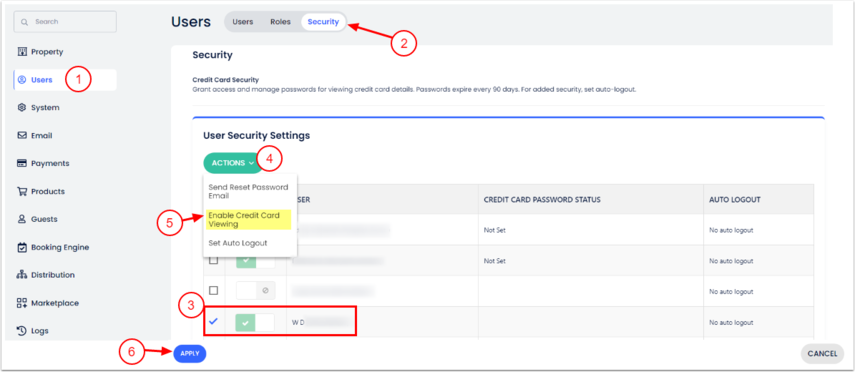Open Guests via person icon
The width and height of the screenshot is (855, 372).
click(x=22, y=219)
